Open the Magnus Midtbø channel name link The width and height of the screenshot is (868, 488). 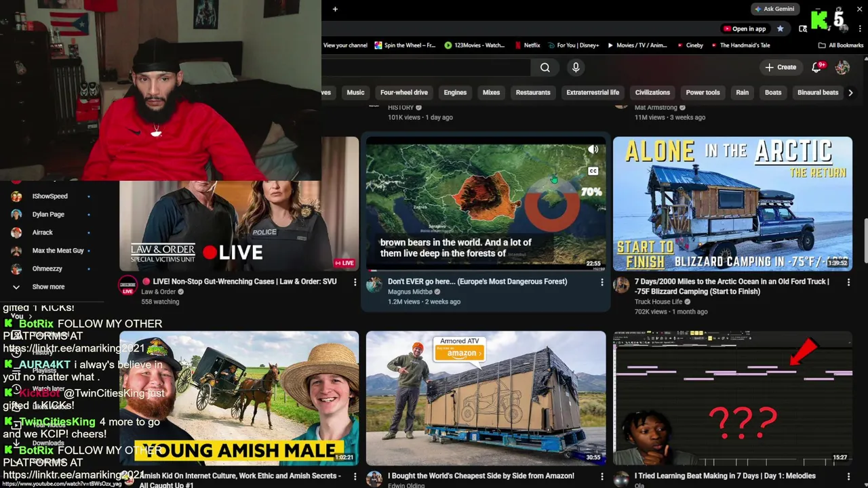(x=410, y=292)
